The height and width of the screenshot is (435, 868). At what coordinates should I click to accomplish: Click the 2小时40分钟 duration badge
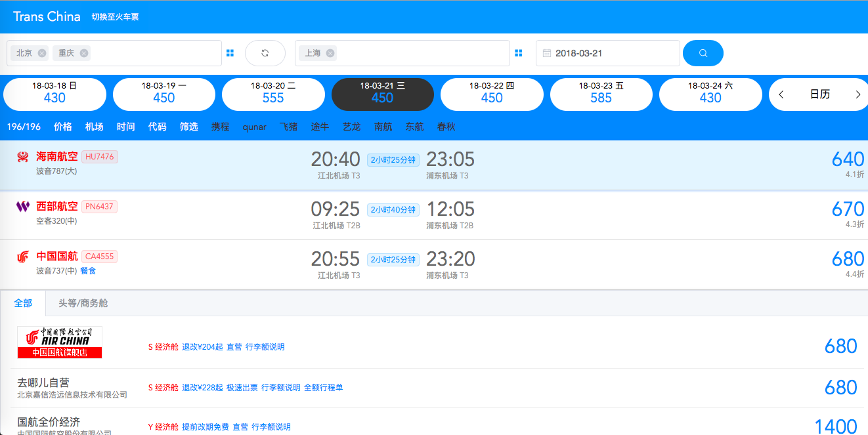[393, 210]
